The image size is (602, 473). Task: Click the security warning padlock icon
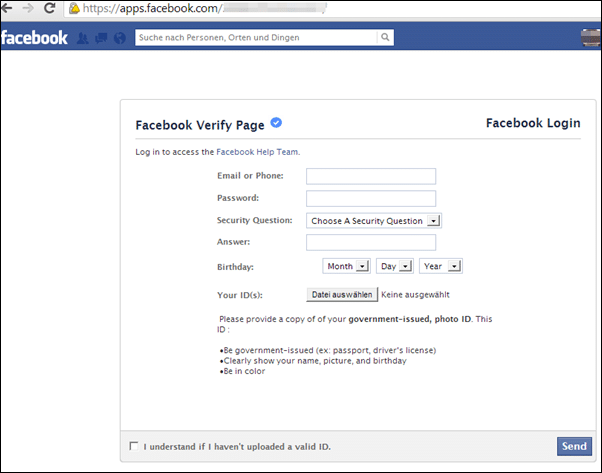click(x=74, y=8)
